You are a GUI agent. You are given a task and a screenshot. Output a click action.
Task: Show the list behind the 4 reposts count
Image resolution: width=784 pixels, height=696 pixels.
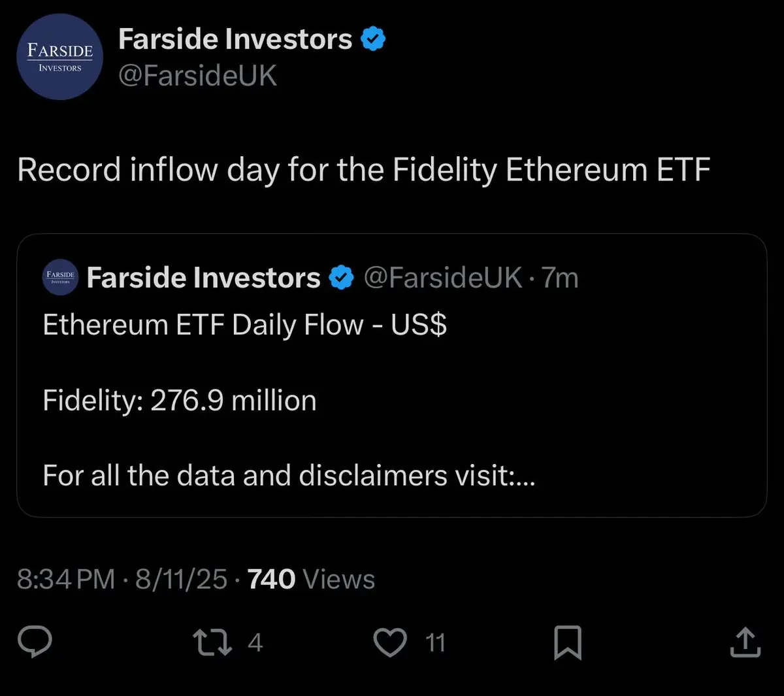click(x=255, y=642)
